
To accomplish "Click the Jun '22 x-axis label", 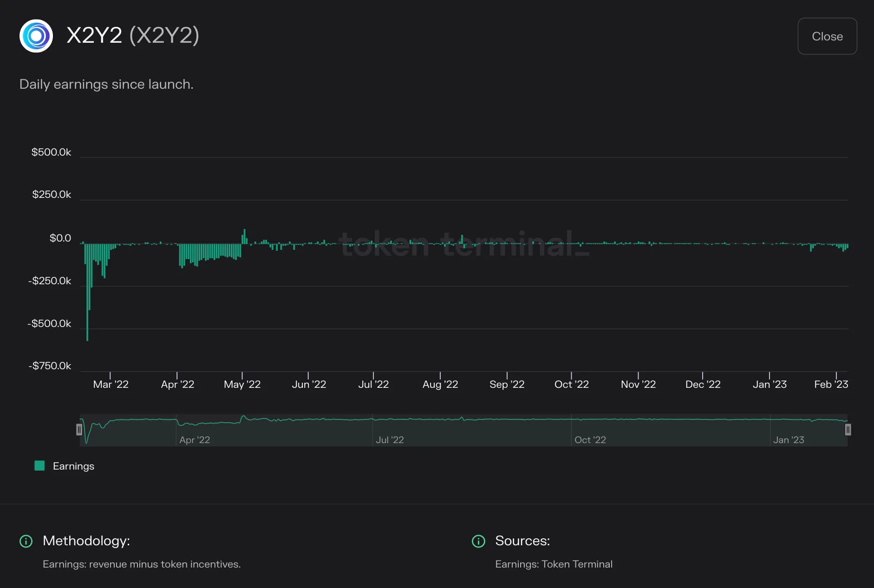I will pos(309,384).
